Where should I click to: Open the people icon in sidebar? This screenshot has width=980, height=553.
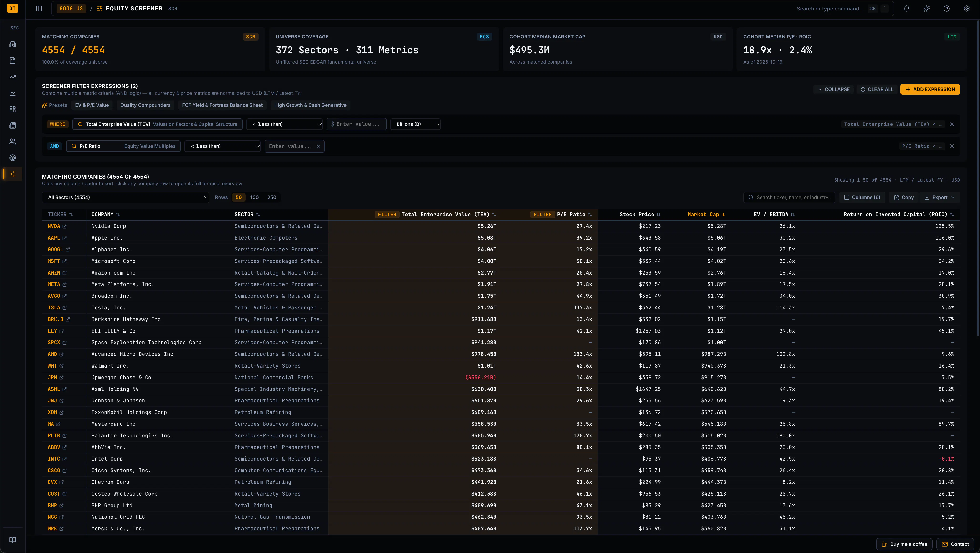coord(13,142)
